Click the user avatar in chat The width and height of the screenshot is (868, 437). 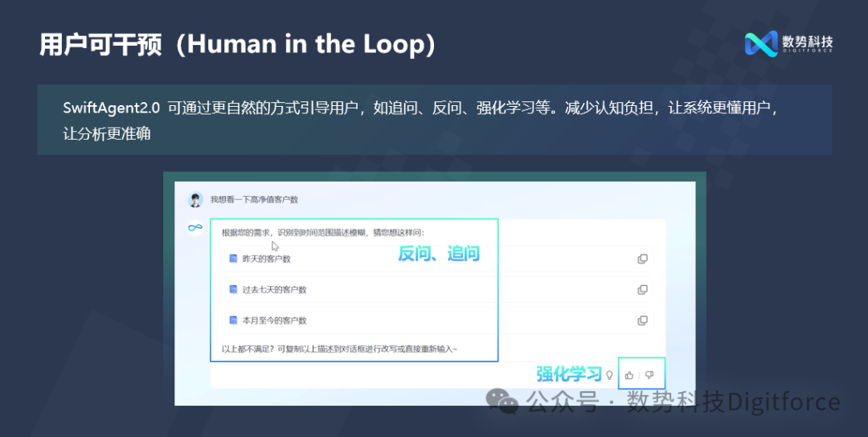[194, 200]
